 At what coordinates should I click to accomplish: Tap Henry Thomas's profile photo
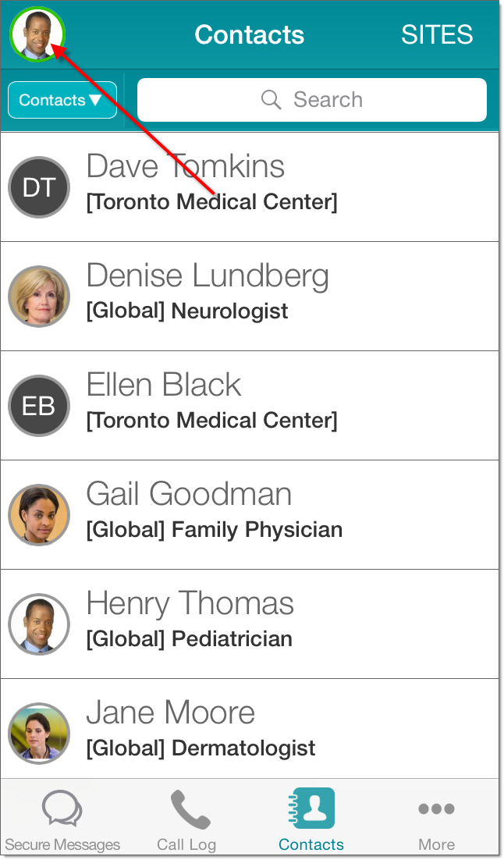39,624
